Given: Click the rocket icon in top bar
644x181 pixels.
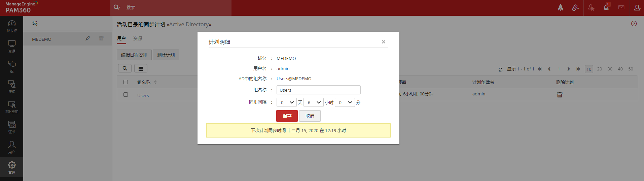Looking at the screenshot, I should (x=561, y=7).
